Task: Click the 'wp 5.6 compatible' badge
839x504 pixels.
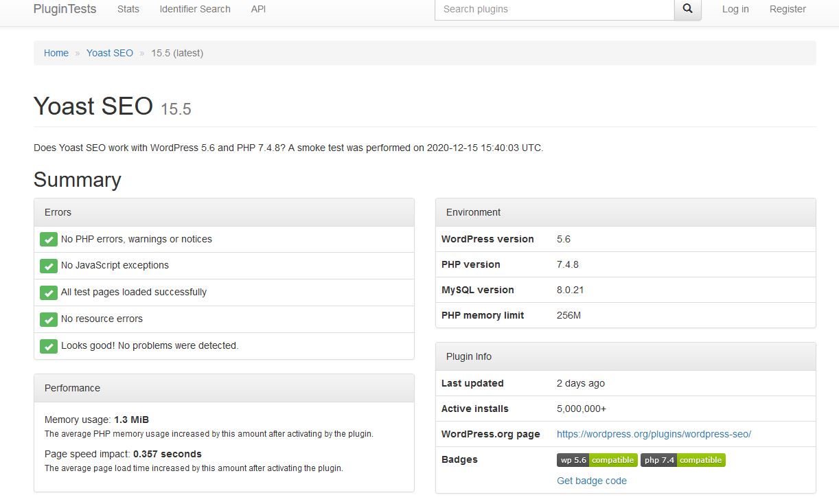Action: 597,460
